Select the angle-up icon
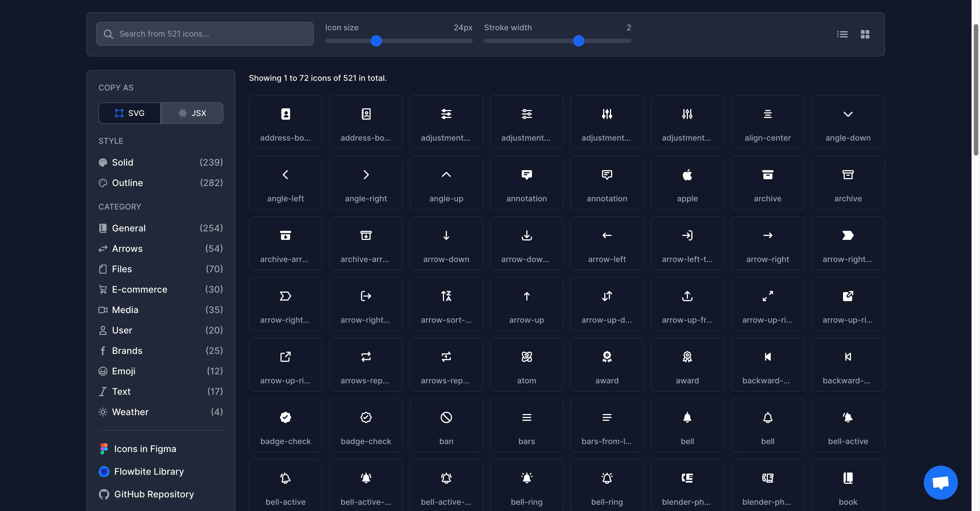 point(446,183)
